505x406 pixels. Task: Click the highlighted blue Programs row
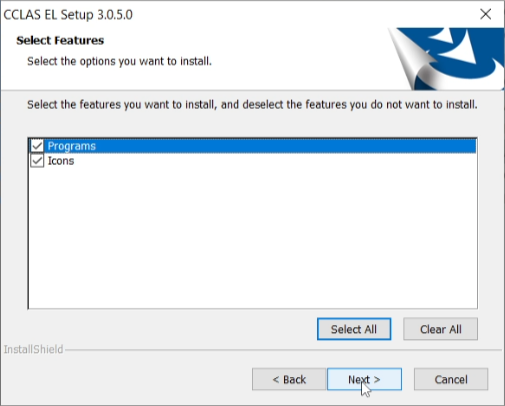(252, 146)
